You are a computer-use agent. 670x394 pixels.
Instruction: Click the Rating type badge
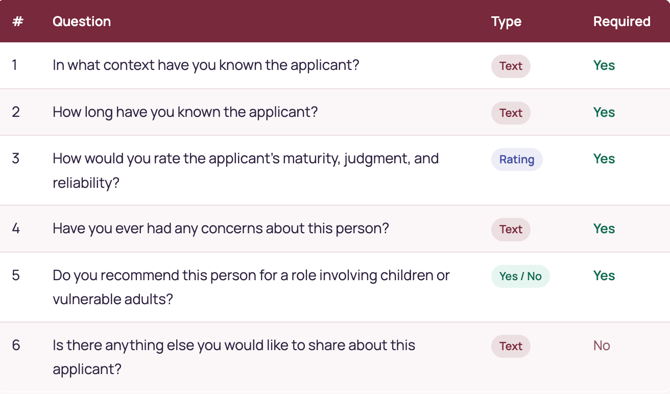(517, 159)
